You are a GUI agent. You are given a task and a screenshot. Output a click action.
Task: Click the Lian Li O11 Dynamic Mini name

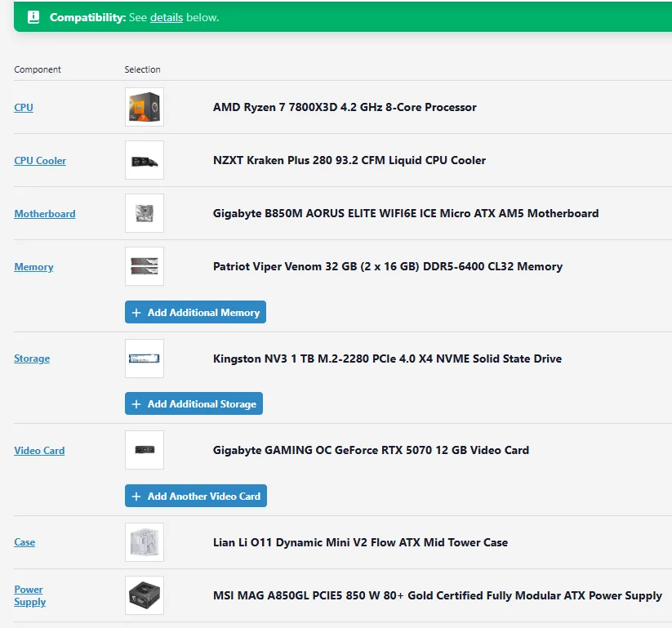pyautogui.click(x=360, y=542)
